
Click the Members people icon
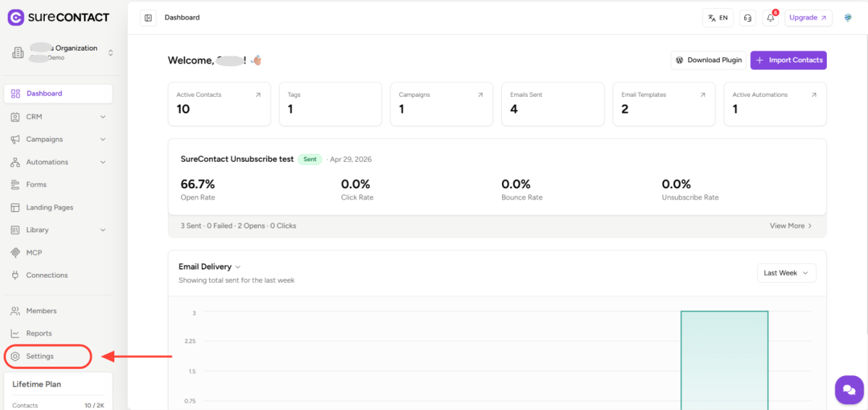pyautogui.click(x=16, y=311)
